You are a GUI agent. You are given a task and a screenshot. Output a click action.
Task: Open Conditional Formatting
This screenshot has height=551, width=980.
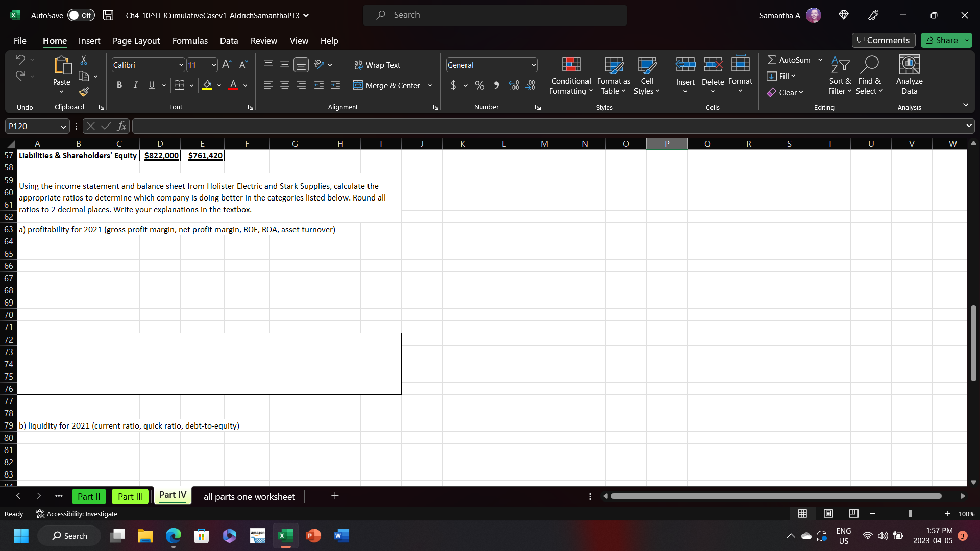(570, 76)
